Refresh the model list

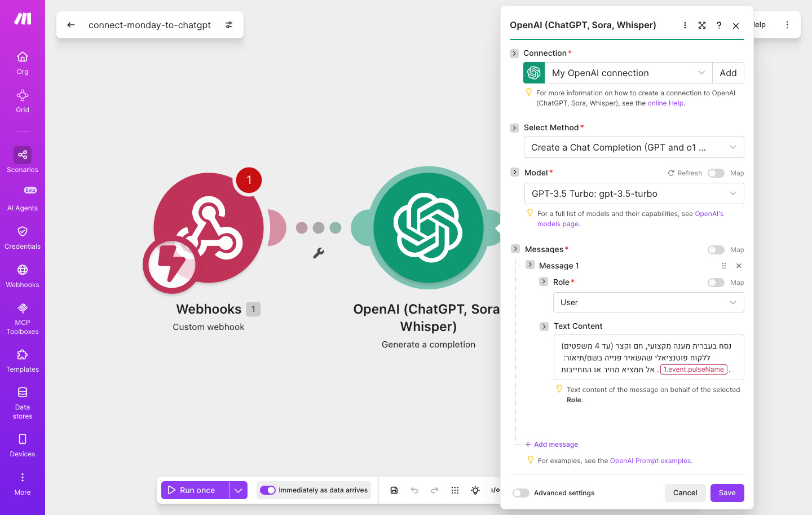point(685,173)
